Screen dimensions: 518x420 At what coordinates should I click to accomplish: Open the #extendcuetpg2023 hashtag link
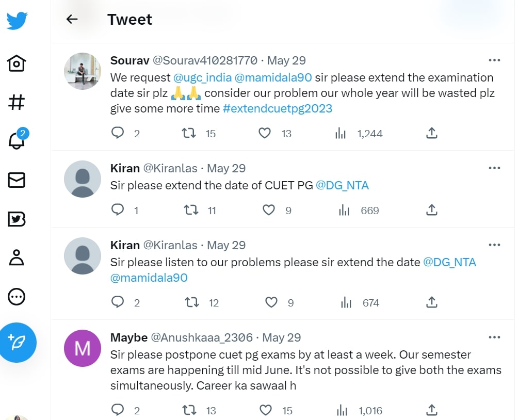coord(278,109)
